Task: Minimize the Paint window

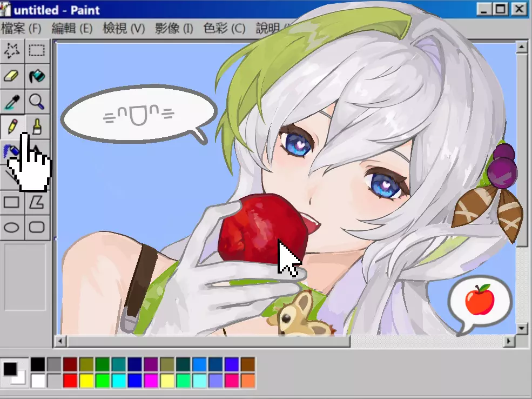Action: [x=484, y=9]
